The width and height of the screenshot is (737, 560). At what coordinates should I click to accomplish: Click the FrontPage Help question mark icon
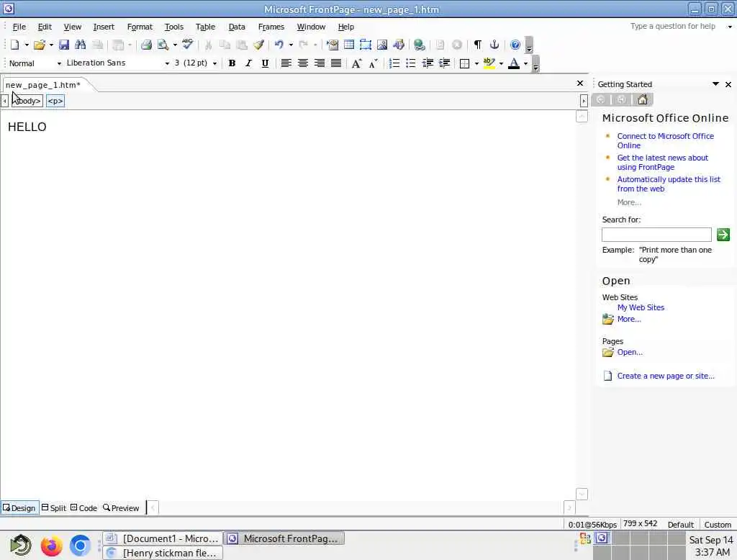pos(515,45)
